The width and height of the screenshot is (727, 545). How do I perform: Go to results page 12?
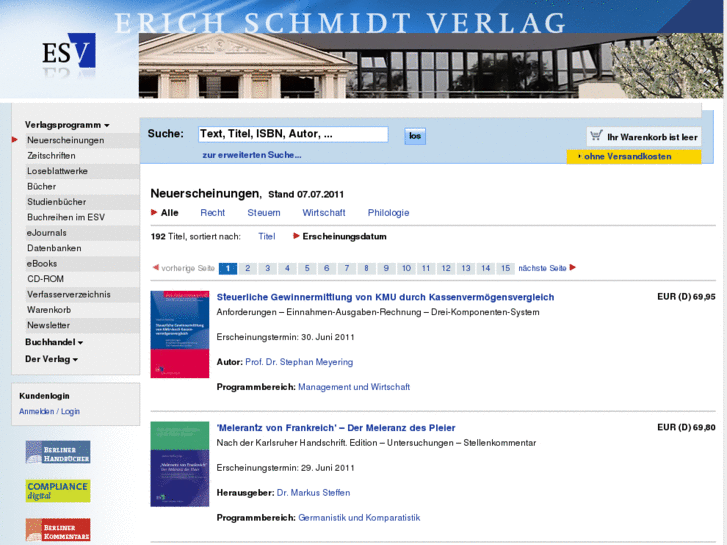pos(446,268)
